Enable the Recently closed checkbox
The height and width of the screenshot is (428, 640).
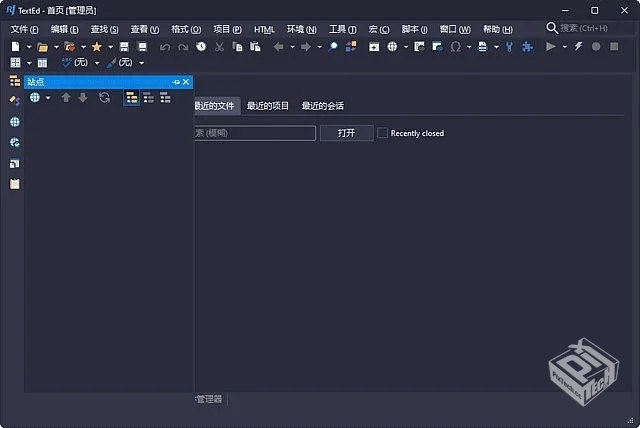(x=382, y=133)
